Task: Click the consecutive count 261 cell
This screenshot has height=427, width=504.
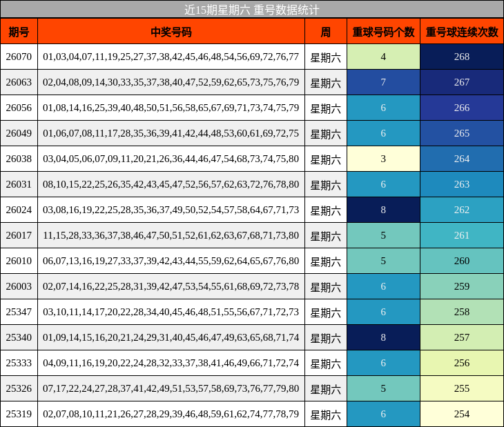Action: point(462,235)
